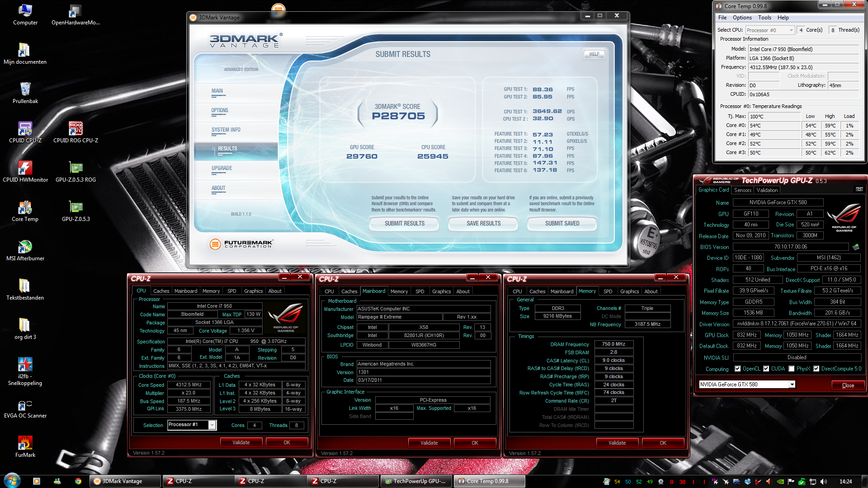Screen dimensions: 868x488
Task: Select the Mijn documenten desktop icon
Action: pos(25,54)
